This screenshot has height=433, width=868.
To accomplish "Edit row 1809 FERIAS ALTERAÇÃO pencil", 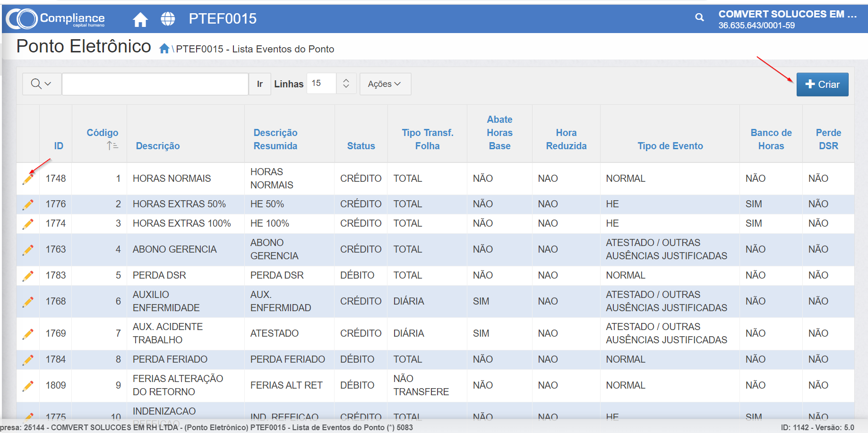I will [28, 386].
